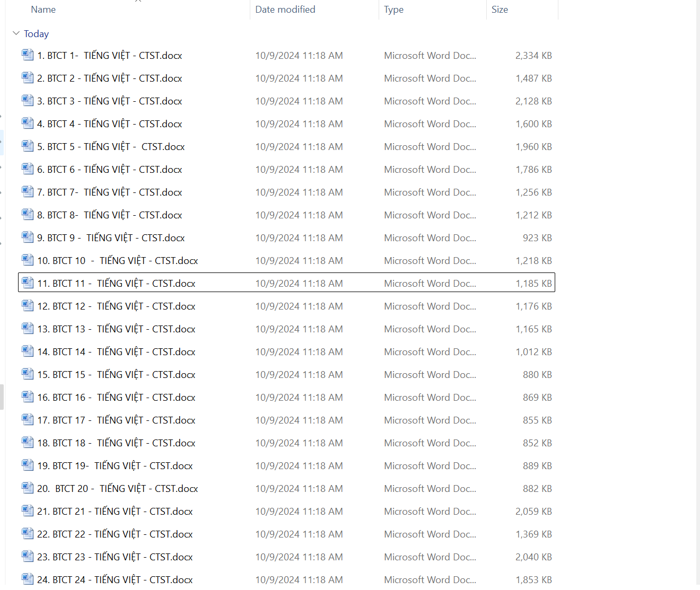Image resolution: width=700 pixels, height=590 pixels.
Task: Select file name '7. BTCT 7- TIẾNG VIỆT - CTST.docx'
Action: (110, 192)
